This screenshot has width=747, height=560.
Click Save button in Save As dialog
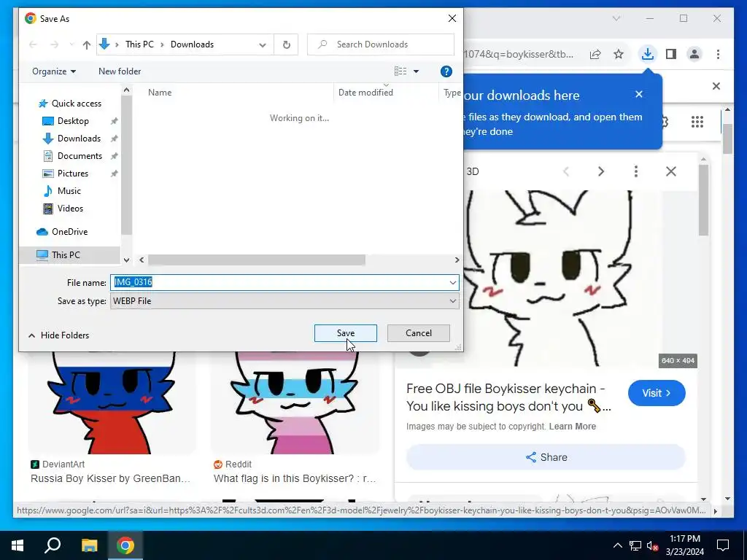coord(345,332)
